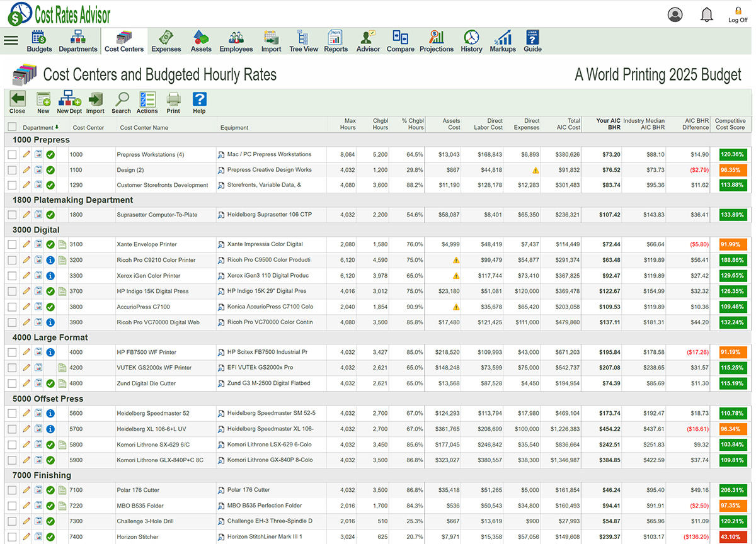
Task: Check the HP Indigo 15K Digital Press row
Action: [x=12, y=292]
